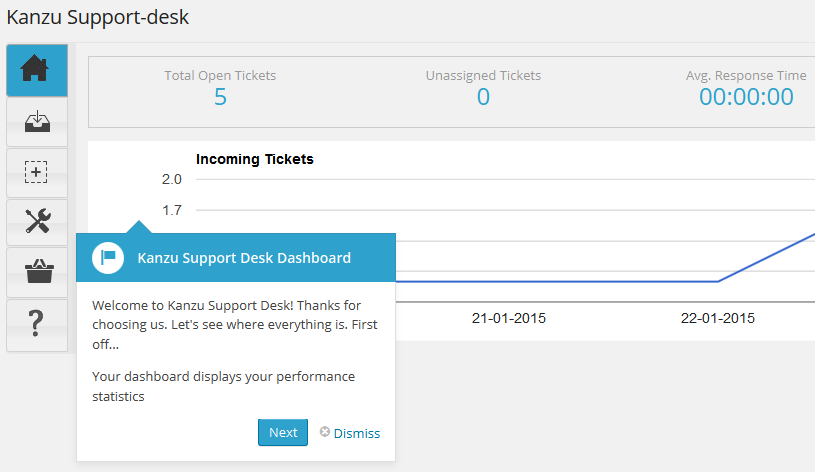Click the 21-01-2015 date axis label
Image resolution: width=815 pixels, height=472 pixels.
[509, 318]
